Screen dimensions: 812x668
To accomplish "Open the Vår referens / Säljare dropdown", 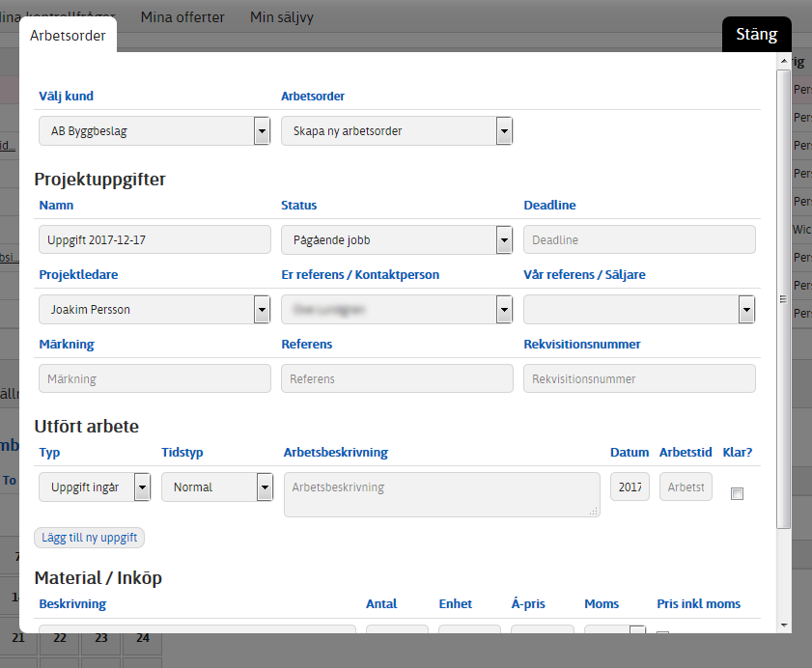I will point(639,310).
